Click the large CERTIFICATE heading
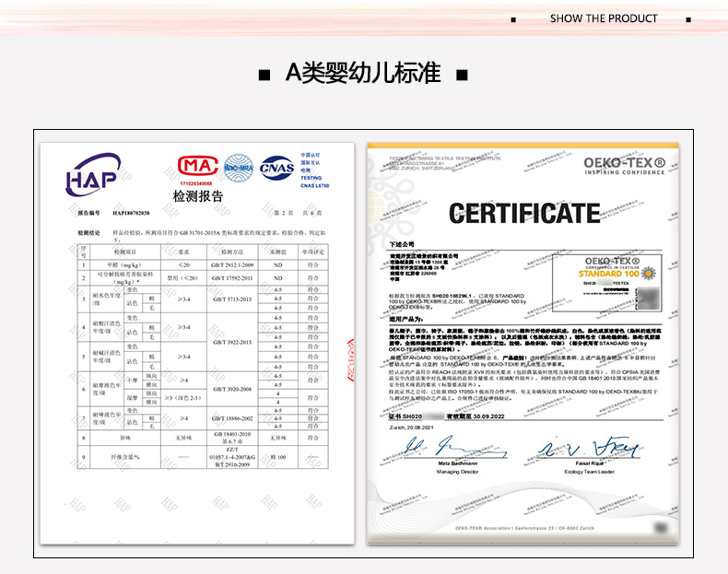 pos(524,214)
